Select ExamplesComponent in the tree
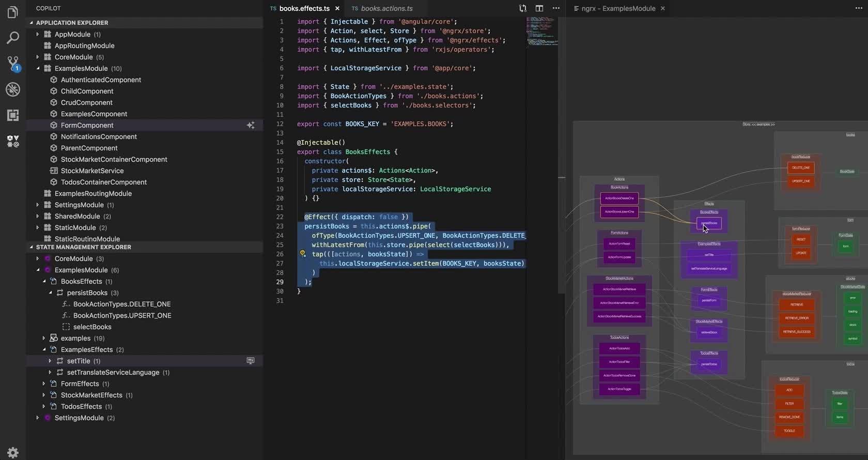This screenshot has width=868, height=460. [x=94, y=114]
